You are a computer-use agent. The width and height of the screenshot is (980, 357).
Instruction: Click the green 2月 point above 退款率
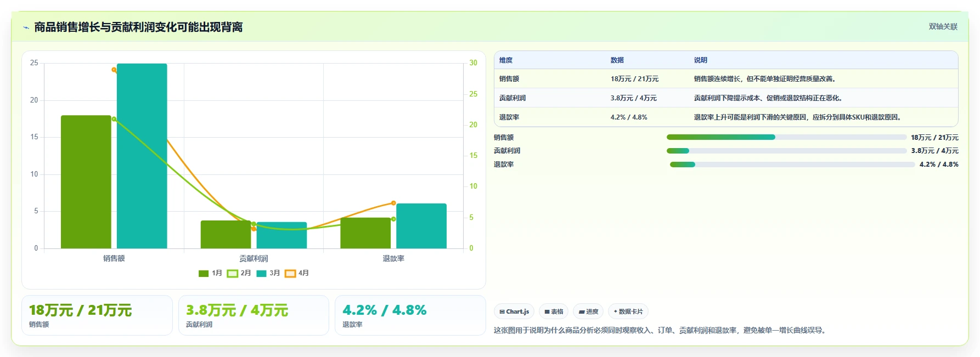393,219
